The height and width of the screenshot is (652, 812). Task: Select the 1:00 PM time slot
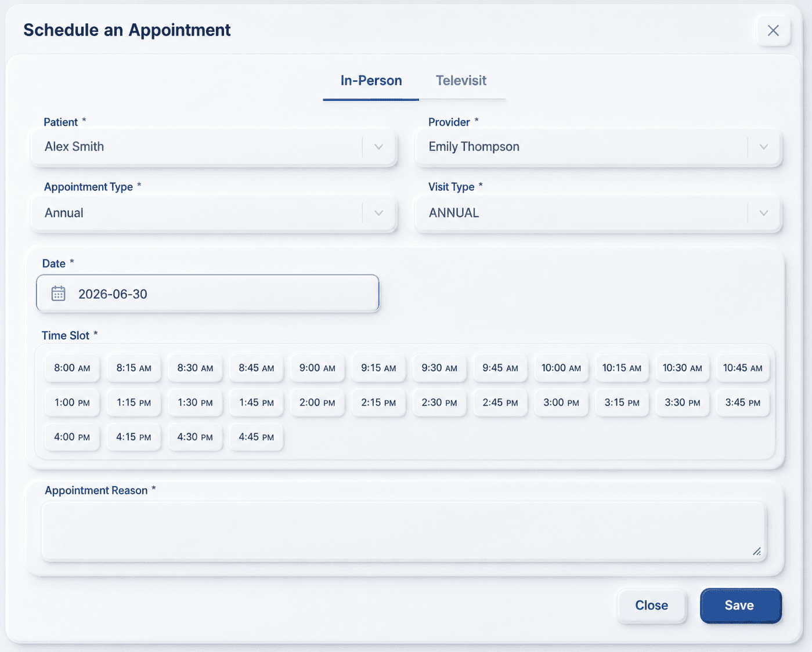click(x=72, y=403)
